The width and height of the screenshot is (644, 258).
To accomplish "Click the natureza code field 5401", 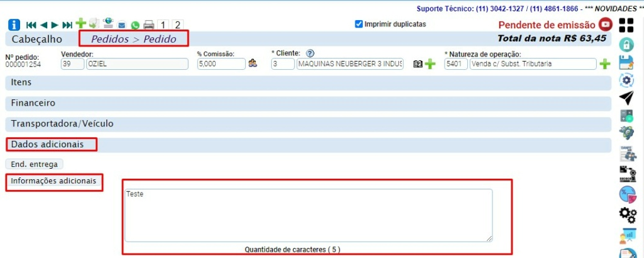I will pyautogui.click(x=456, y=64).
